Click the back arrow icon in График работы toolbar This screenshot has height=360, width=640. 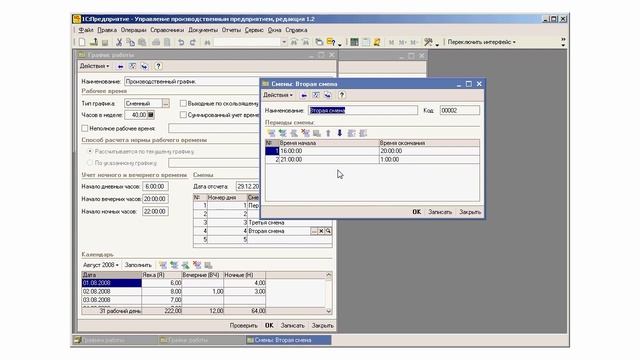(x=120, y=66)
